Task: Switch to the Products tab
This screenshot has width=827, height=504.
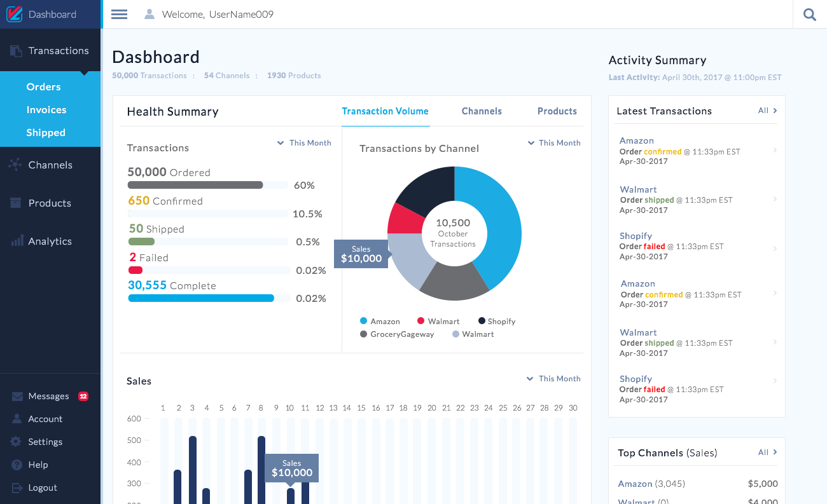Action: click(557, 111)
